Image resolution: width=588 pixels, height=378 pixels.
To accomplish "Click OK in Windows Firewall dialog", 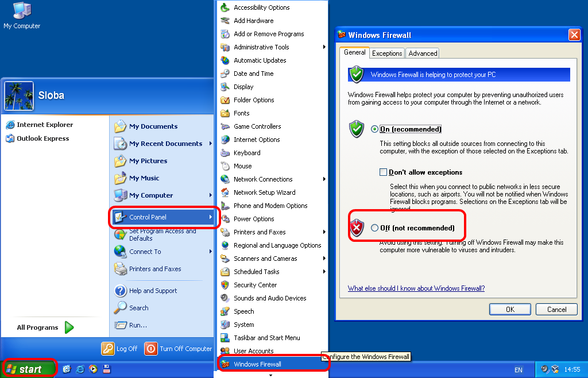I will pyautogui.click(x=510, y=310).
